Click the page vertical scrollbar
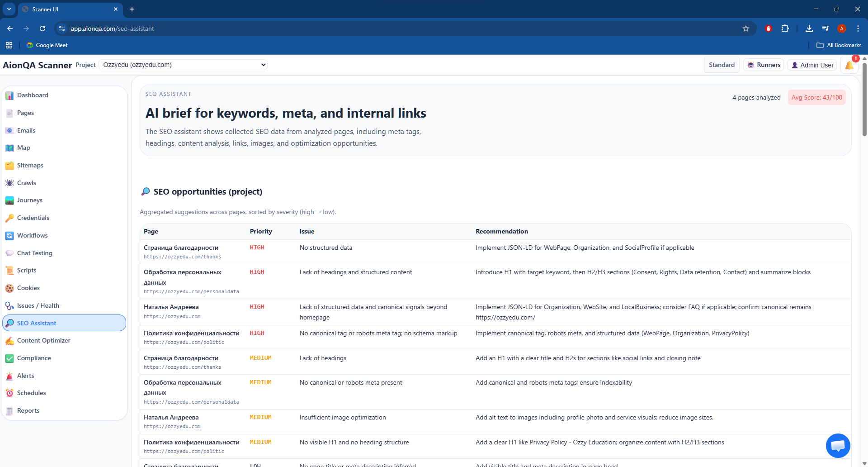This screenshot has height=467, width=868. [864, 100]
